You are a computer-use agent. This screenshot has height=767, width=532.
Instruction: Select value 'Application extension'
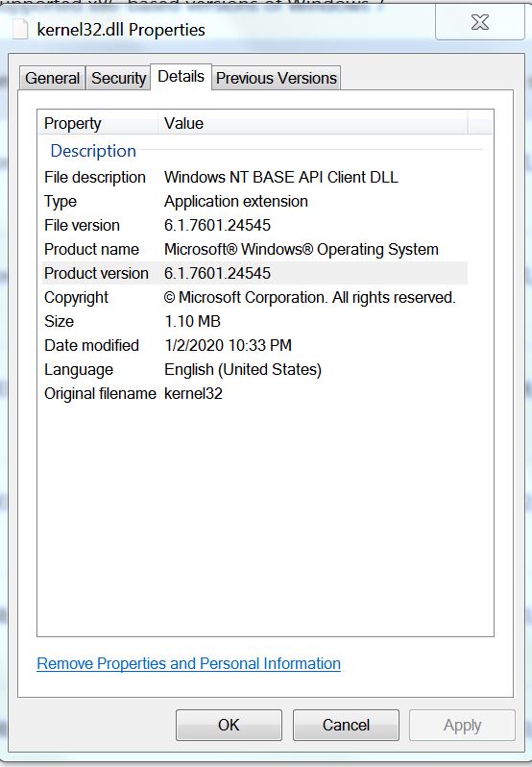236,202
